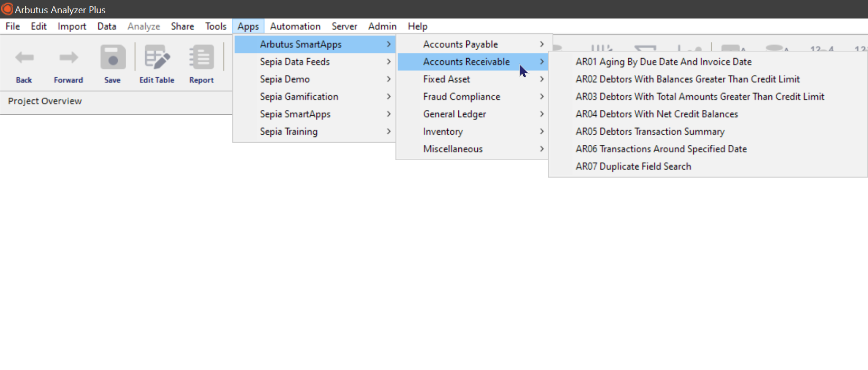Click the Project Overview tab
The width and height of the screenshot is (868, 370).
tap(45, 101)
